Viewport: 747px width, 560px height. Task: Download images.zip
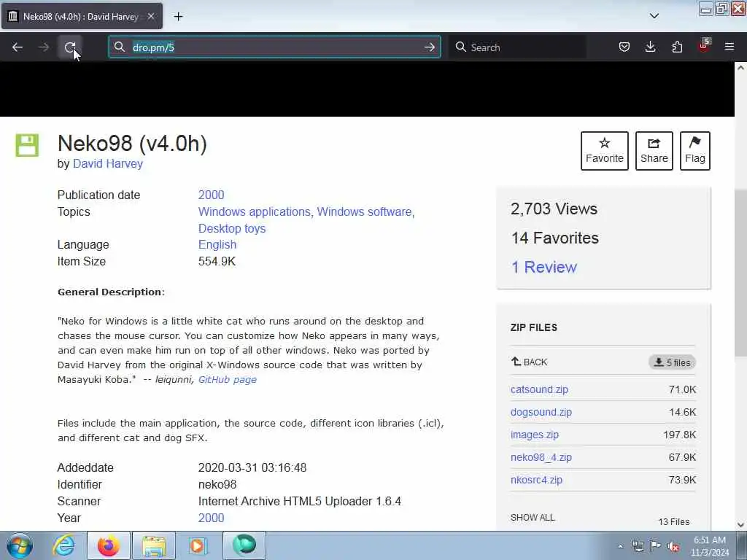click(535, 435)
